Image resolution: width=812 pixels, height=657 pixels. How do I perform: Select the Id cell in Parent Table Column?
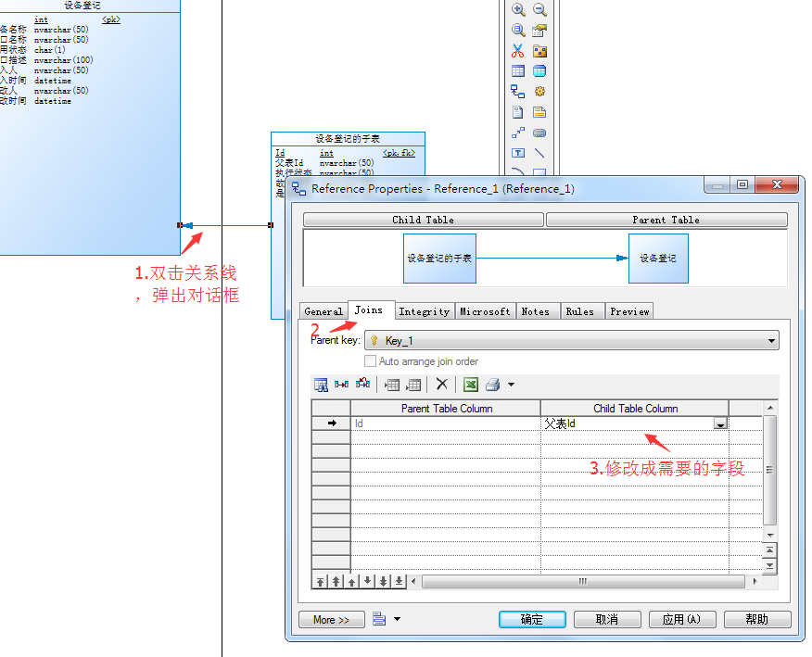click(x=446, y=423)
